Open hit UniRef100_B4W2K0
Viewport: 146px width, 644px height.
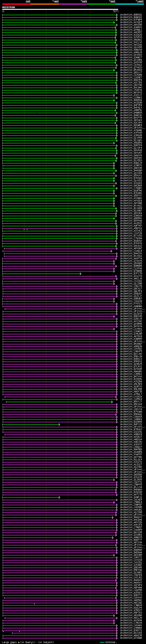point(131,17)
